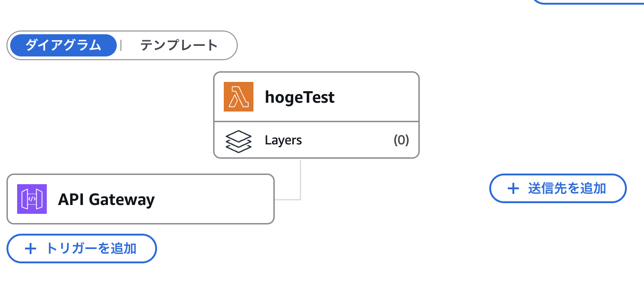
Task: Select the Lambda layers icon in function card
Action: [x=238, y=140]
